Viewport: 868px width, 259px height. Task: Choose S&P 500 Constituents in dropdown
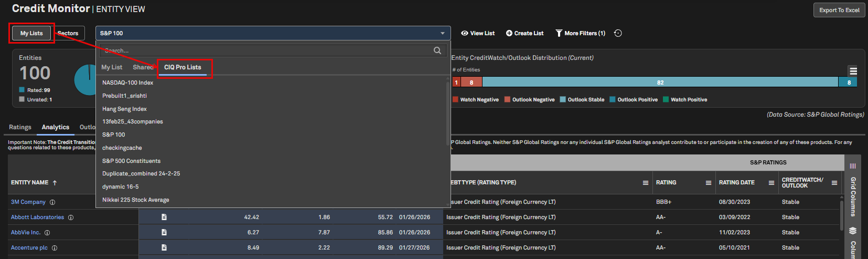pos(131,161)
